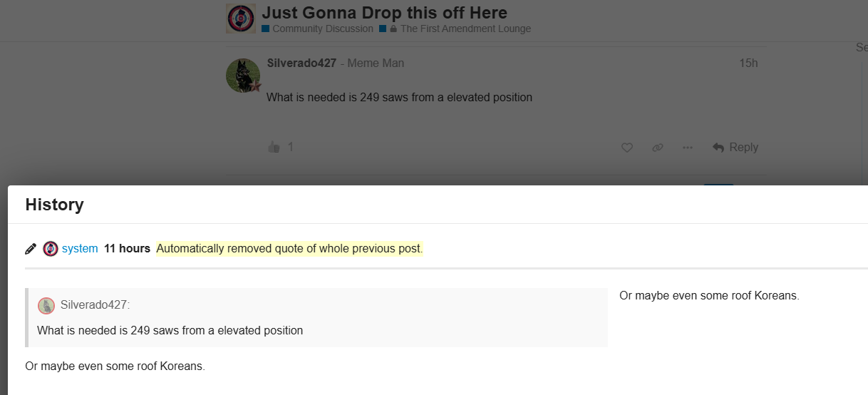Click the forum site logo
Viewport: 868px width, 395px height.
click(241, 19)
